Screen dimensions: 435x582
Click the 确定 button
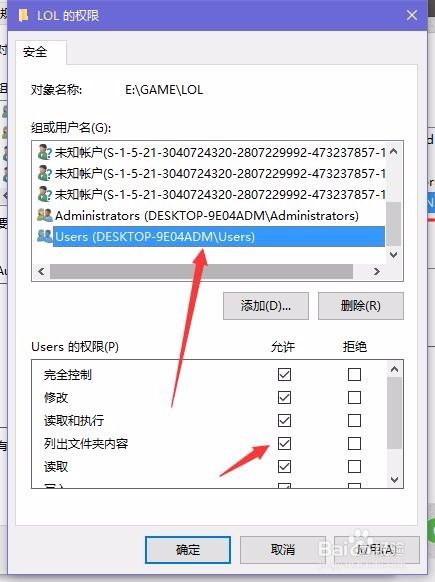188,549
